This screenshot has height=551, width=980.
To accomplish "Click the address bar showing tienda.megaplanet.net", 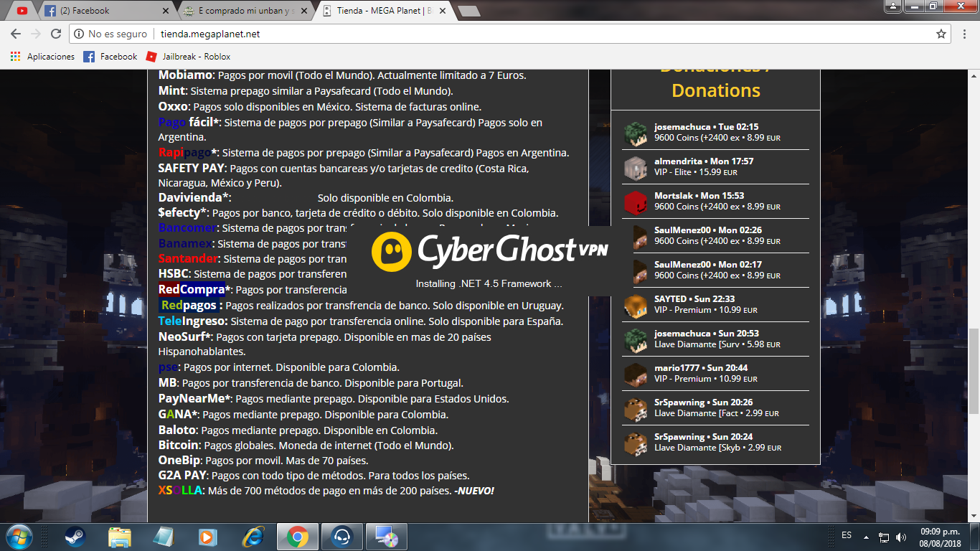I will [502, 34].
